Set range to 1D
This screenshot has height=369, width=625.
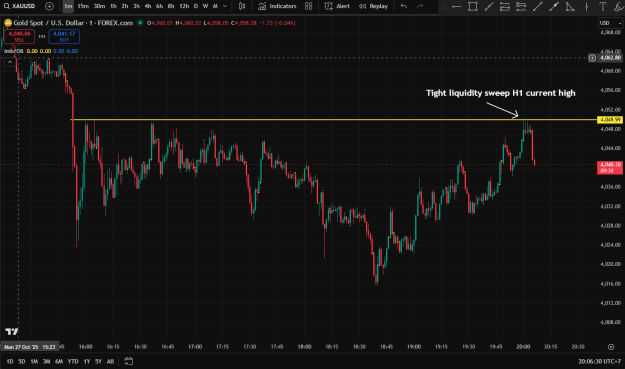tap(10, 361)
